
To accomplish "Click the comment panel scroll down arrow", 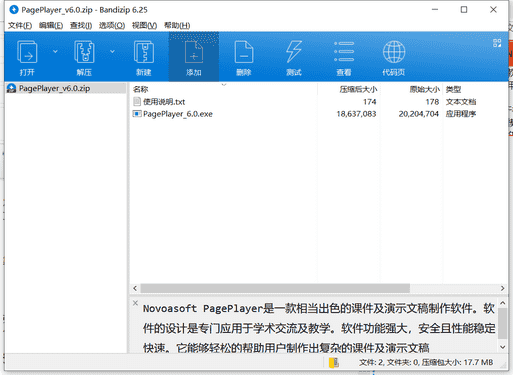I will (x=502, y=347).
